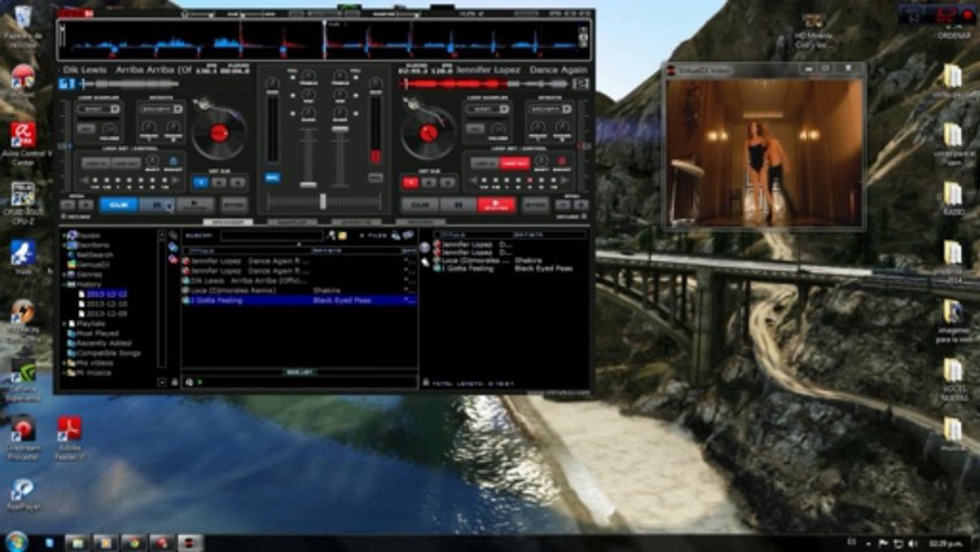Trigger red hot cue 1 on right deck
Screen dimensions: 980x552
pos(411,182)
